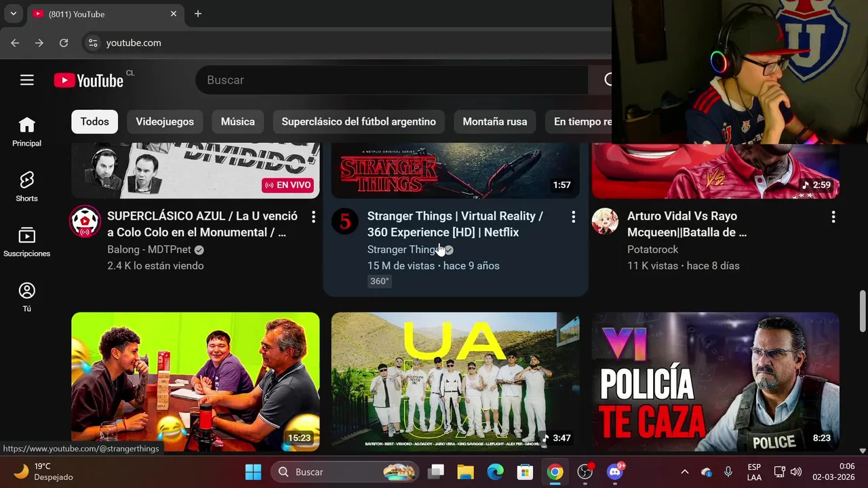
Task: Show hidden system tray icons
Action: [x=684, y=472]
